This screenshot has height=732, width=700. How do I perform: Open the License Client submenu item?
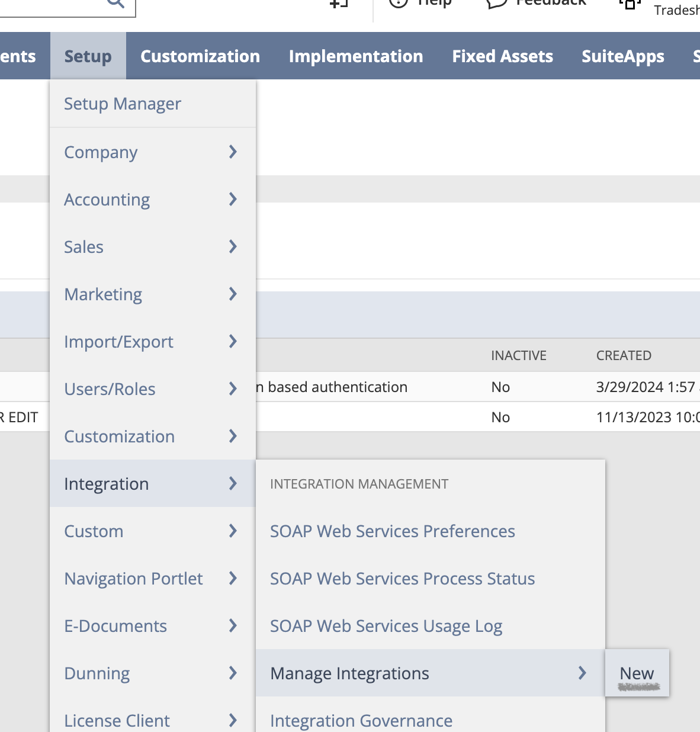pos(153,719)
